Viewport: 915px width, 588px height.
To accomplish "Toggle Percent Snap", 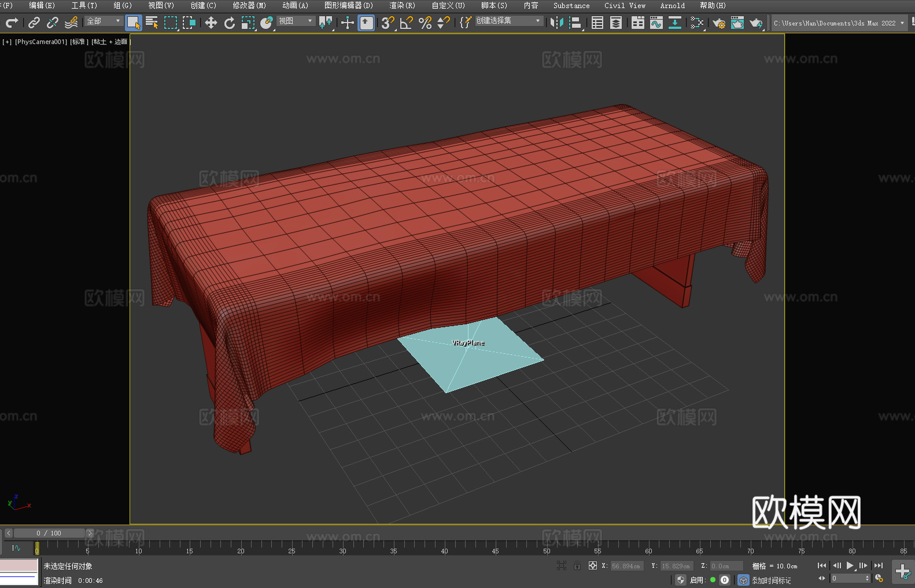I will (425, 23).
